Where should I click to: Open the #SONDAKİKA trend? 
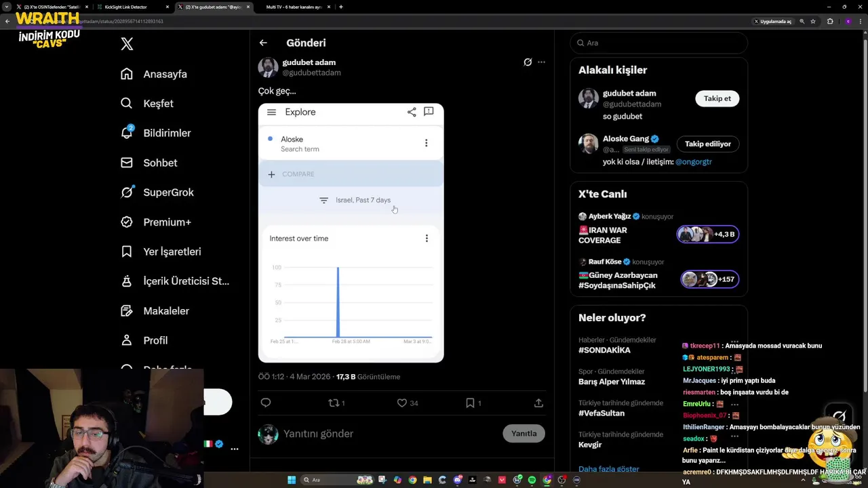pyautogui.click(x=604, y=350)
